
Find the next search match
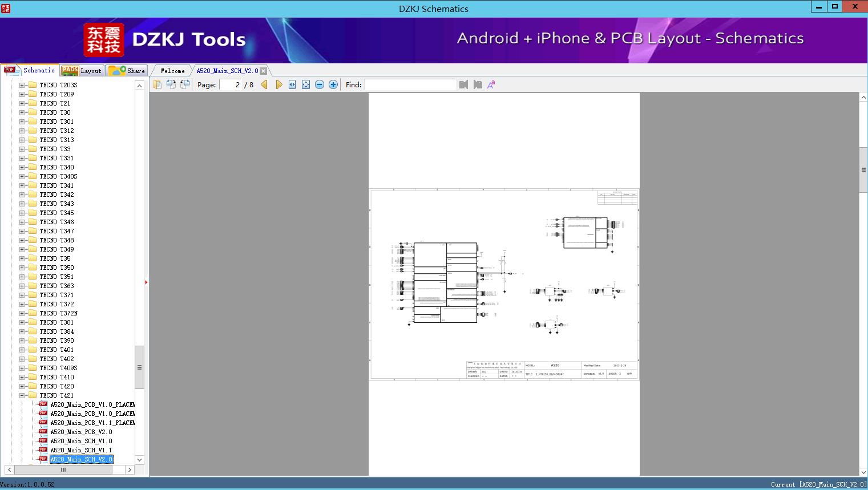click(x=478, y=84)
